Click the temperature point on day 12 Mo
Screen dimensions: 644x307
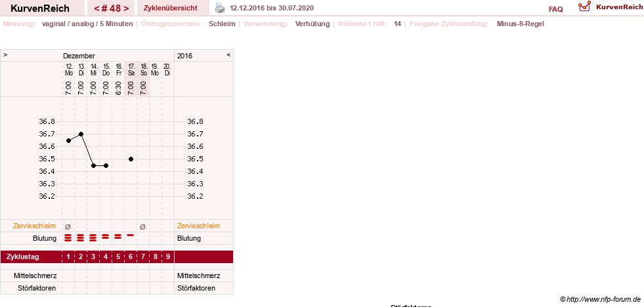click(68, 141)
